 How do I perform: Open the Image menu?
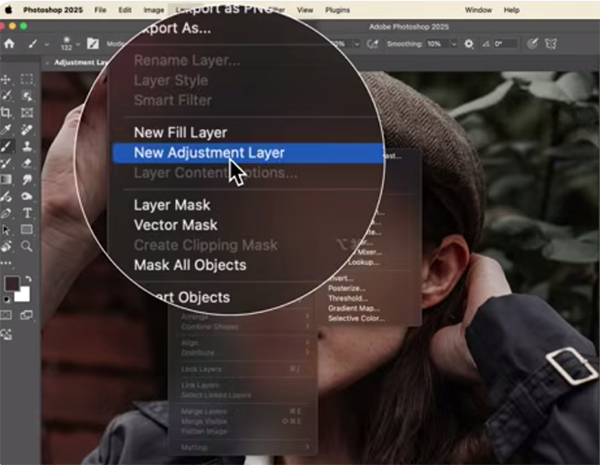[154, 10]
